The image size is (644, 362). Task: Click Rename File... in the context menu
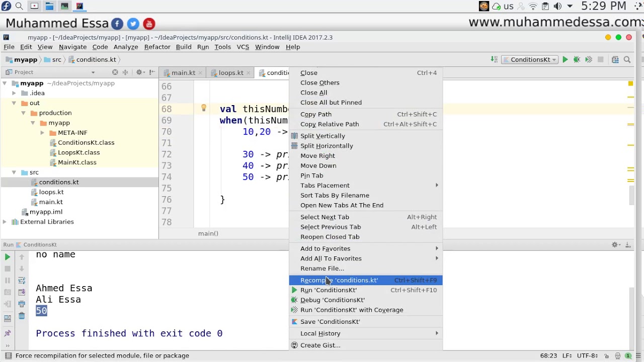366,268
